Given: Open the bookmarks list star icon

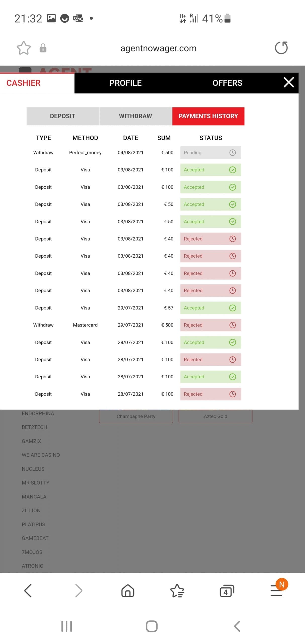Looking at the screenshot, I should click(x=177, y=590).
